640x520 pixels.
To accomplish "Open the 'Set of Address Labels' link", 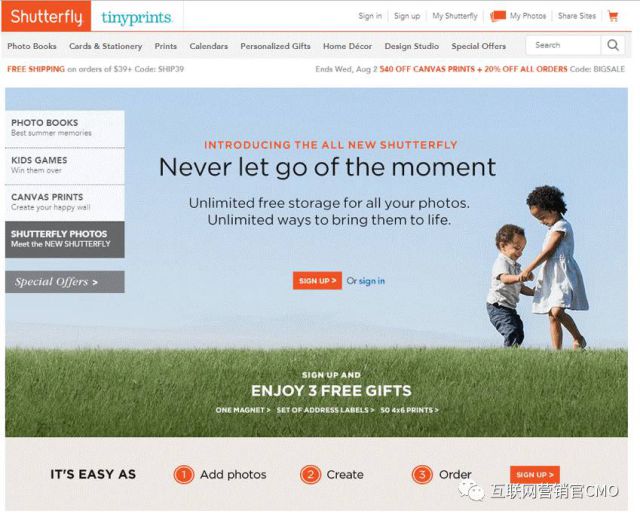I will 325,410.
